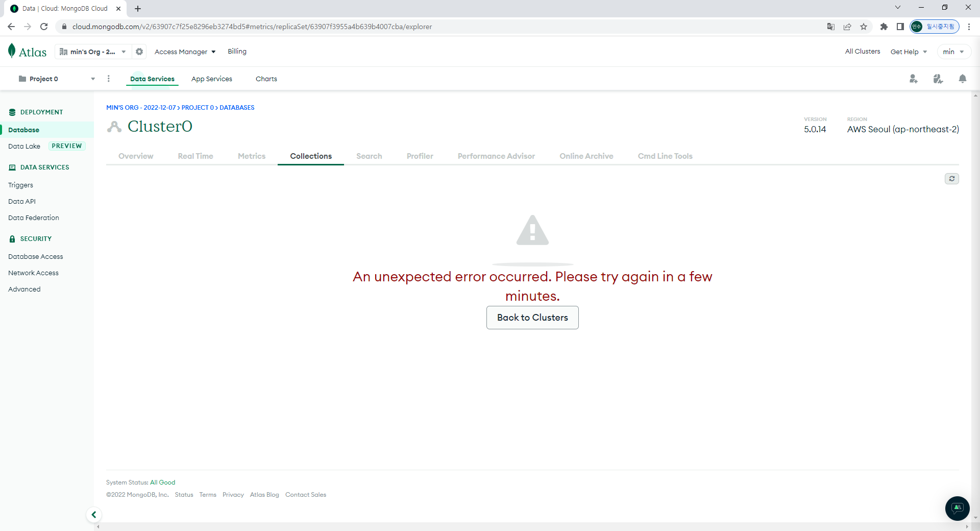Reload the browser page
The image size is (980, 531).
pos(44,27)
